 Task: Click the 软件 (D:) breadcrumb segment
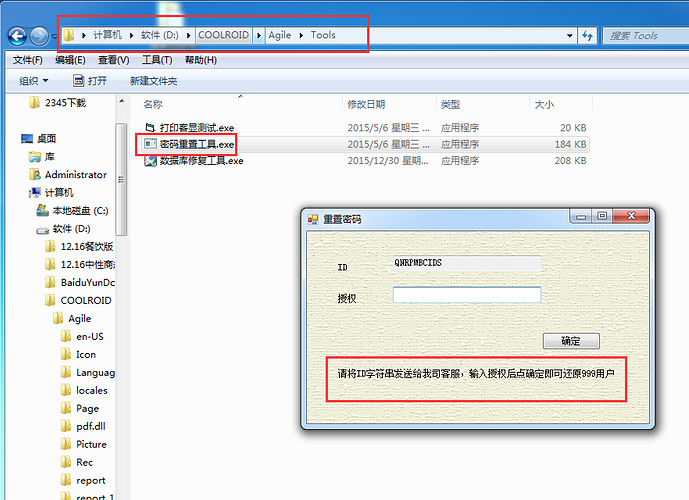click(160, 35)
